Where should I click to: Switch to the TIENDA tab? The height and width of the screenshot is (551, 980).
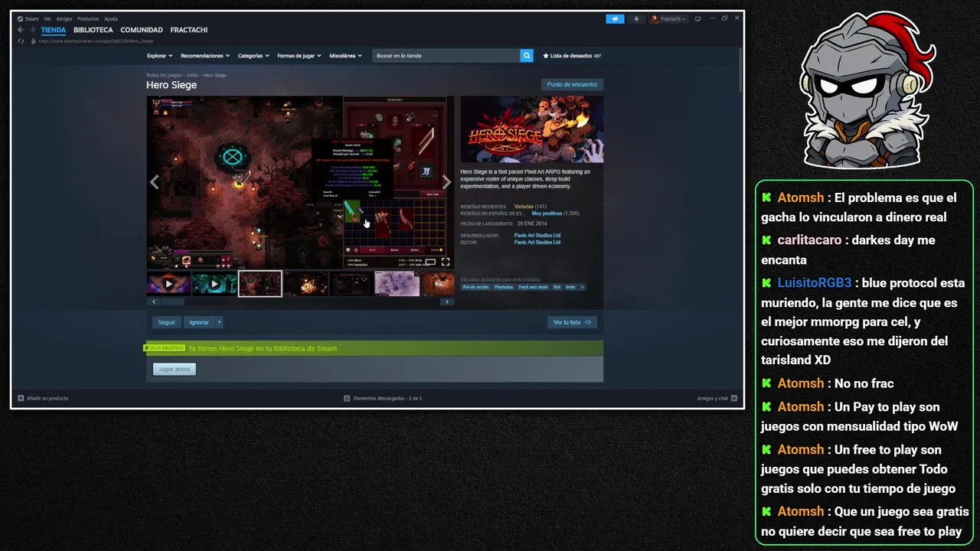click(x=54, y=30)
